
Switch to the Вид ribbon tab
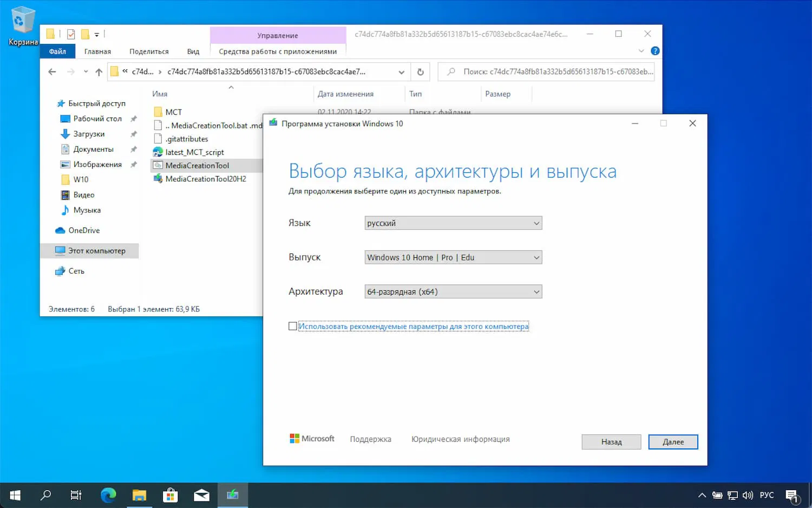click(193, 51)
